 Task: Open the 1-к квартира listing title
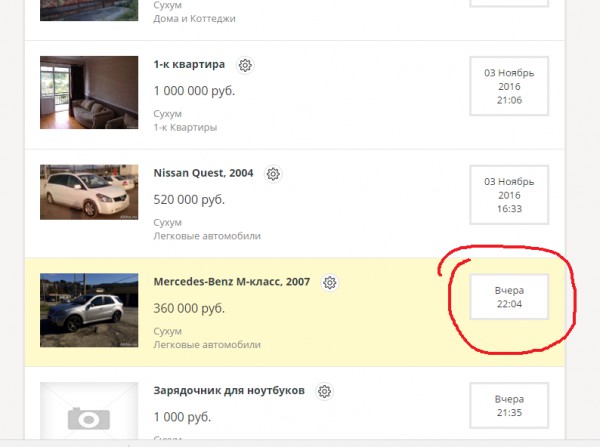(x=189, y=64)
